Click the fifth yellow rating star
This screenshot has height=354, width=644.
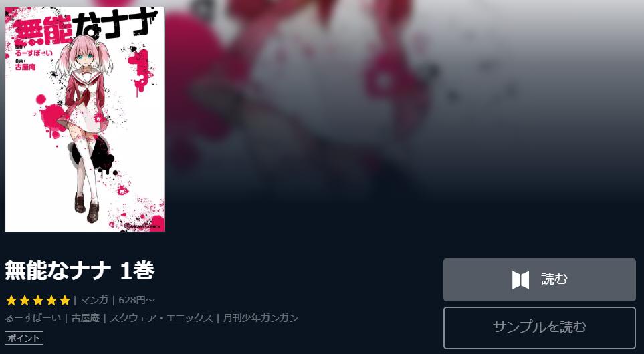[64, 301]
